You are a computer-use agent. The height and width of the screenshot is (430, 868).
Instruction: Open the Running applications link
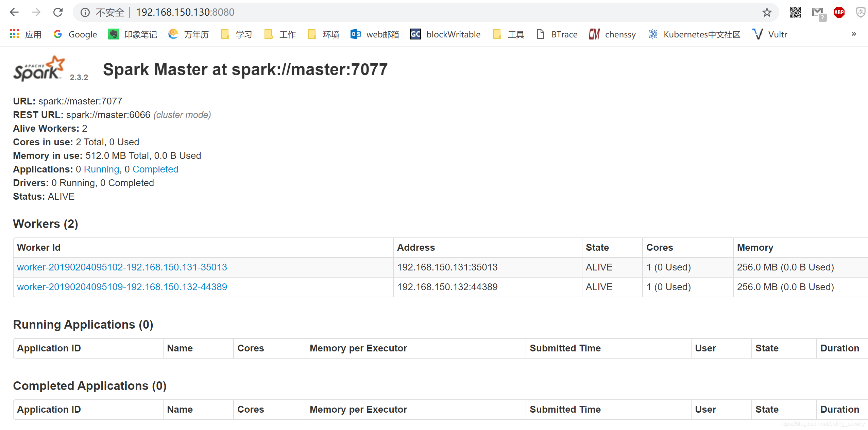(101, 169)
